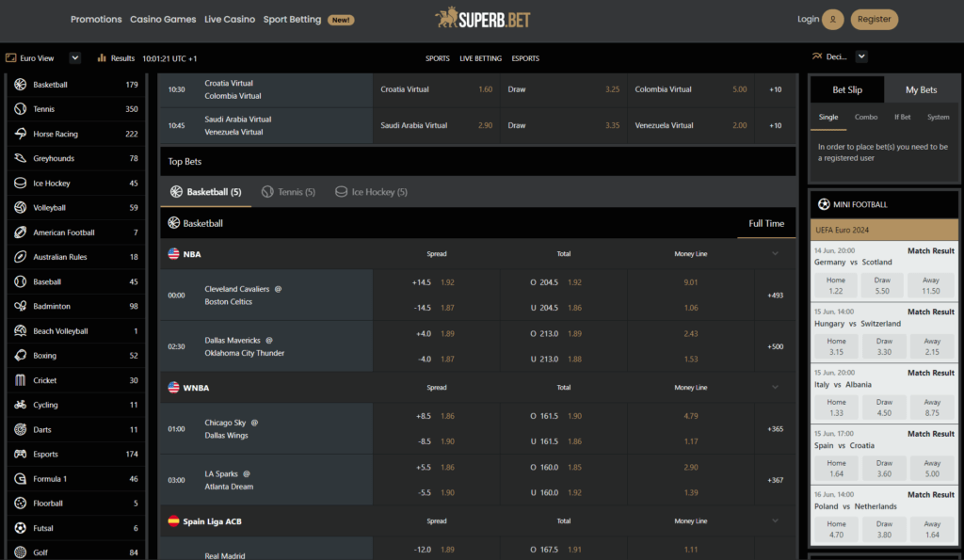
Task: Select the Tennis sport icon in sidebar
Action: (20, 108)
